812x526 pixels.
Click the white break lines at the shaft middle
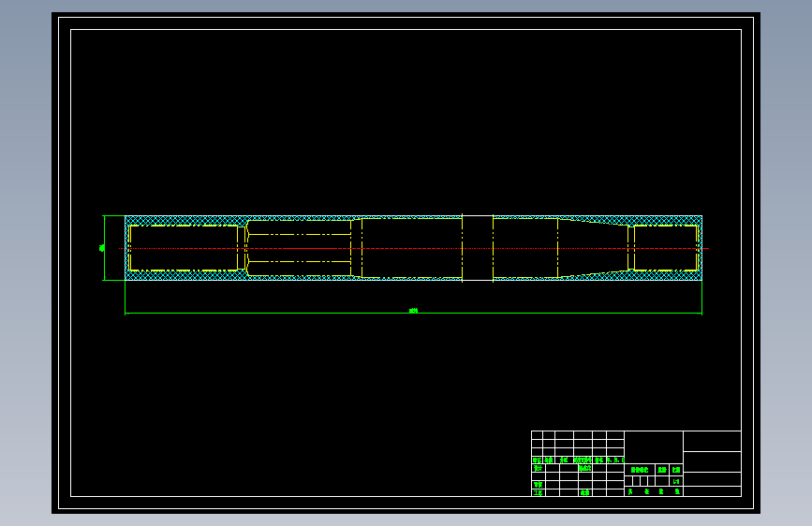point(478,248)
